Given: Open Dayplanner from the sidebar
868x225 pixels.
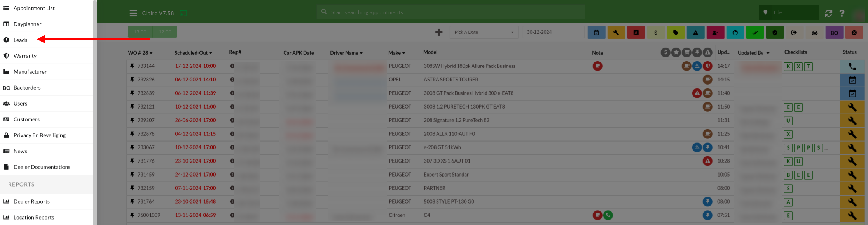Looking at the screenshot, I should coord(27,24).
